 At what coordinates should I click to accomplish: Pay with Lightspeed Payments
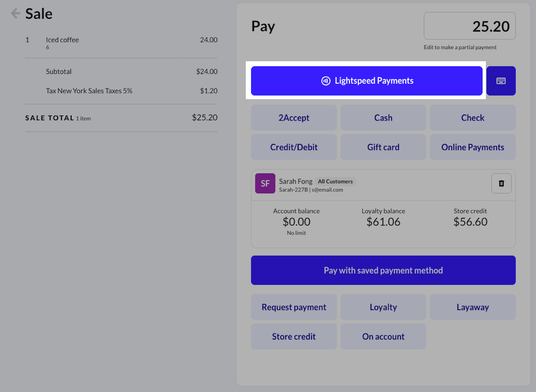(x=366, y=81)
